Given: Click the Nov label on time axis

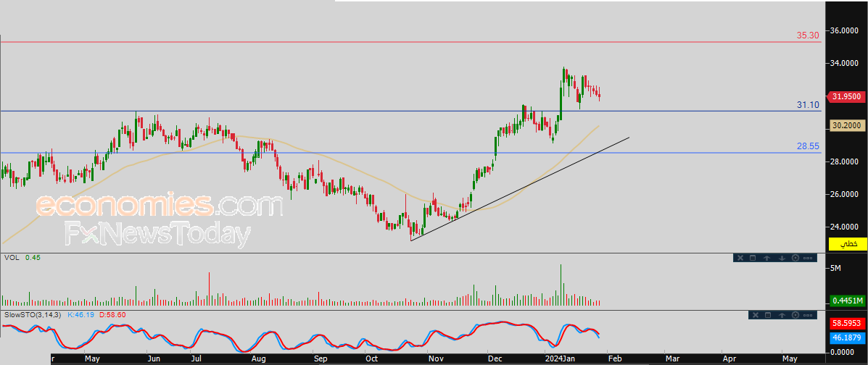Looking at the screenshot, I should coord(437,358).
